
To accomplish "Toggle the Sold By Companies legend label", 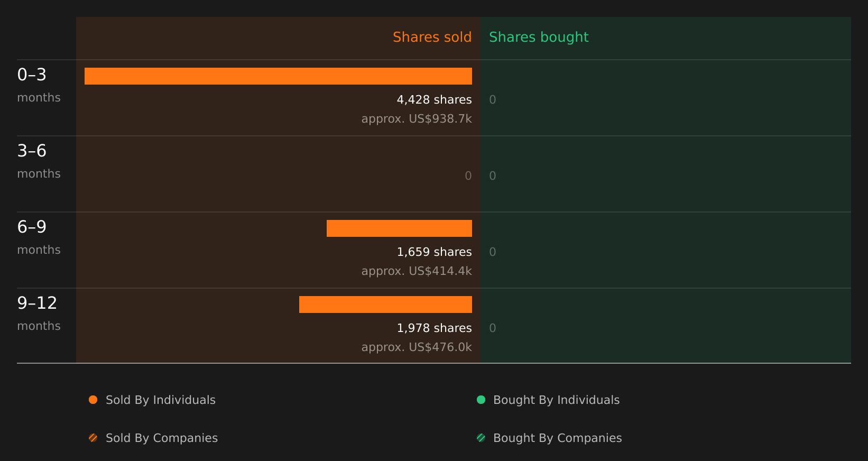I will point(162,438).
